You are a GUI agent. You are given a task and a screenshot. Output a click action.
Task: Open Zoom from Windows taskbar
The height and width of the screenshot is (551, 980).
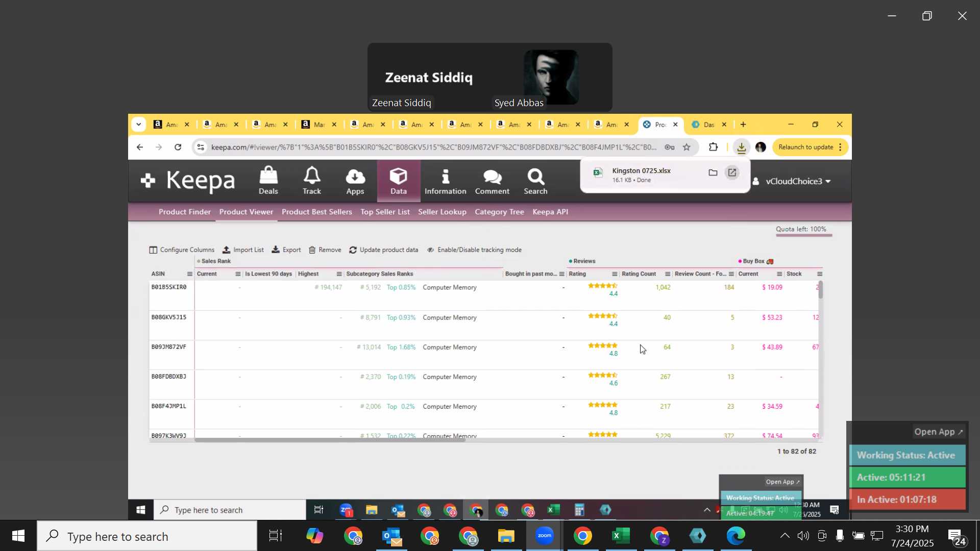(545, 536)
